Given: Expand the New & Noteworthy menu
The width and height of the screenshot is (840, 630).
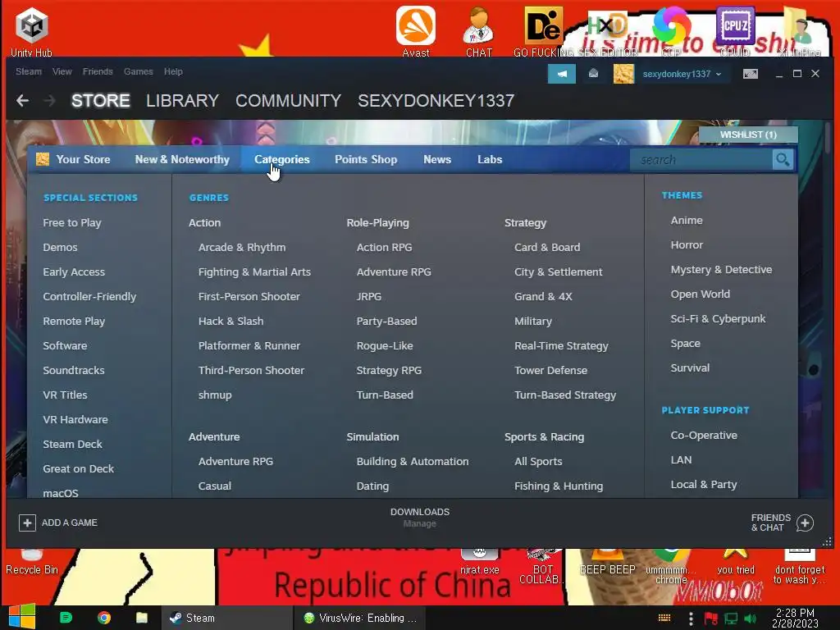Looking at the screenshot, I should pyautogui.click(x=182, y=159).
